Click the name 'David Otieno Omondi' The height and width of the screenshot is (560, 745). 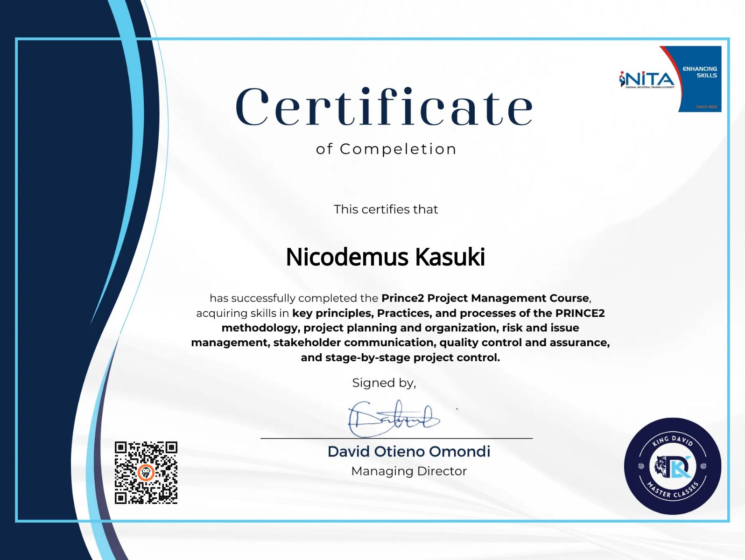point(409,451)
